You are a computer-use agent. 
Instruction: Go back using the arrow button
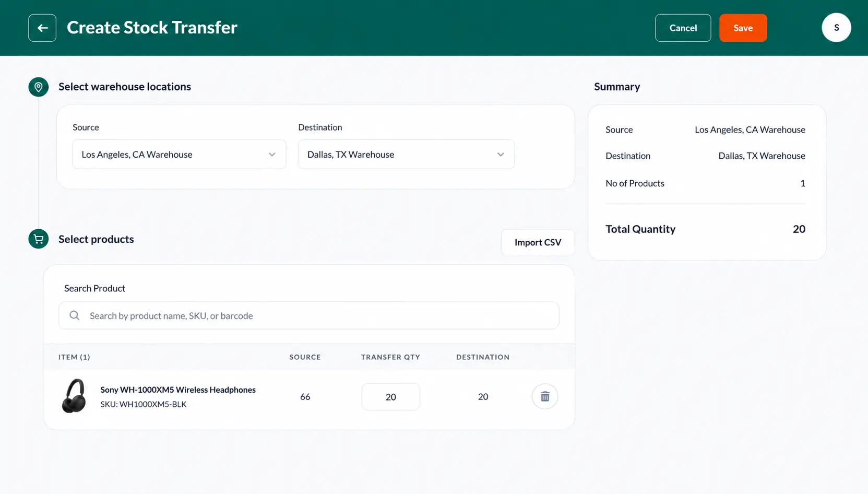click(42, 28)
